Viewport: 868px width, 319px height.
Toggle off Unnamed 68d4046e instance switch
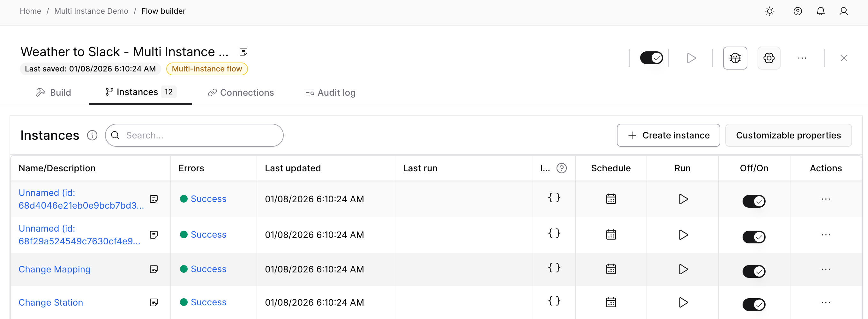coord(753,201)
